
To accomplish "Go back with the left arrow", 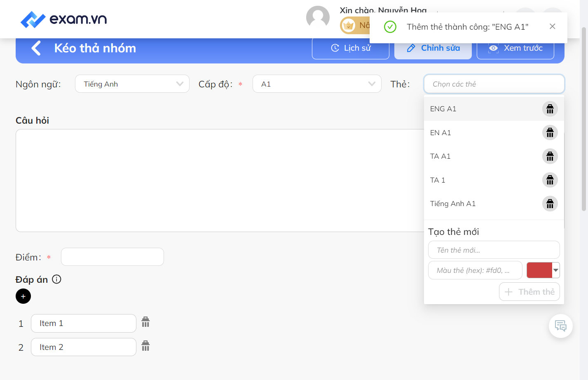I will [x=36, y=48].
